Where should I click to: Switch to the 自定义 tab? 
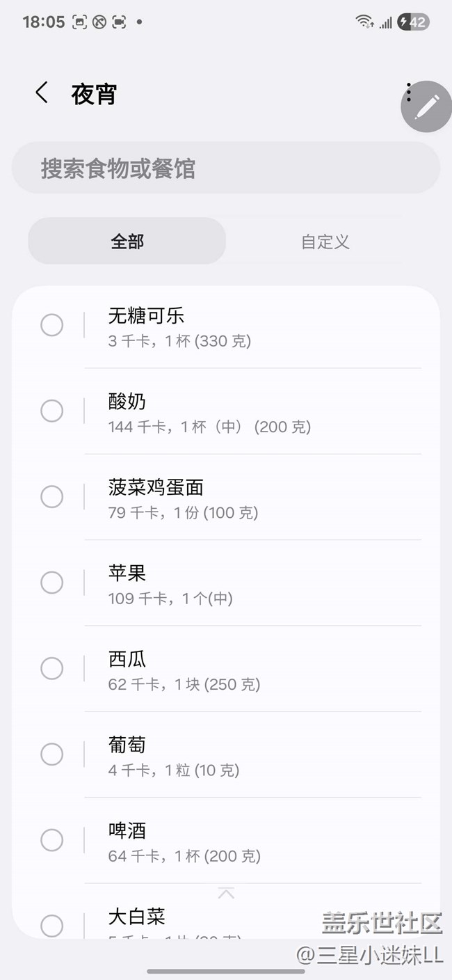click(x=325, y=242)
